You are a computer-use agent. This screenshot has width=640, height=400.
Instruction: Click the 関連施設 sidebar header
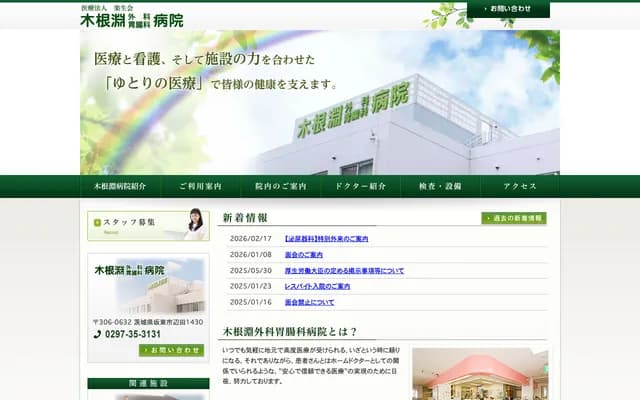148,383
